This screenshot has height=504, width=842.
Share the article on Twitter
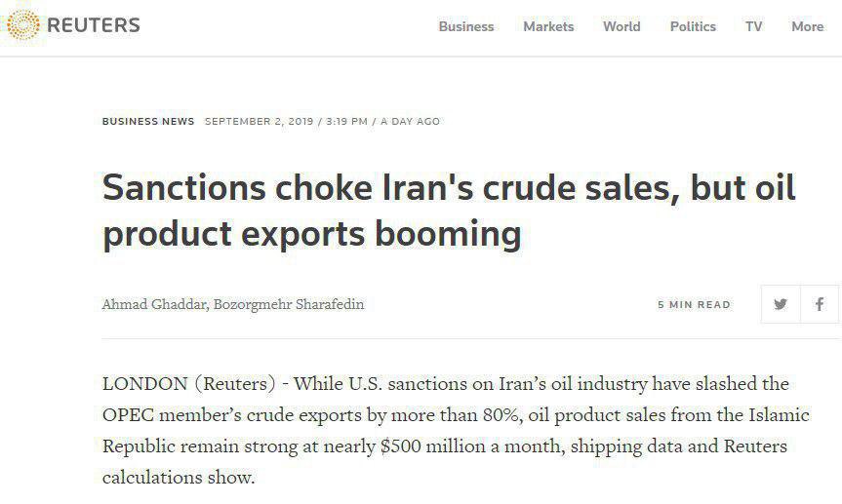pos(780,304)
